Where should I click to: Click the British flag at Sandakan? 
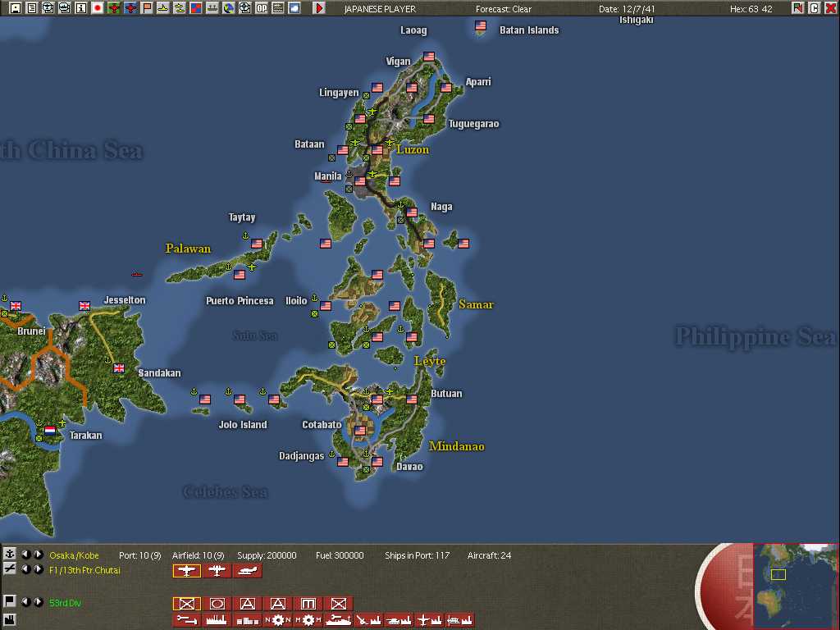tap(119, 368)
